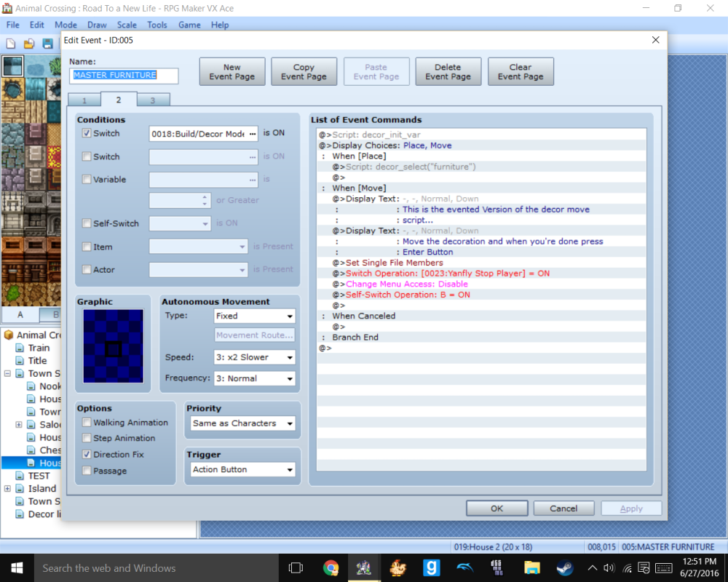Image resolution: width=728 pixels, height=582 pixels.
Task: Click the ellipsis button on first Switch condition
Action: click(252, 134)
